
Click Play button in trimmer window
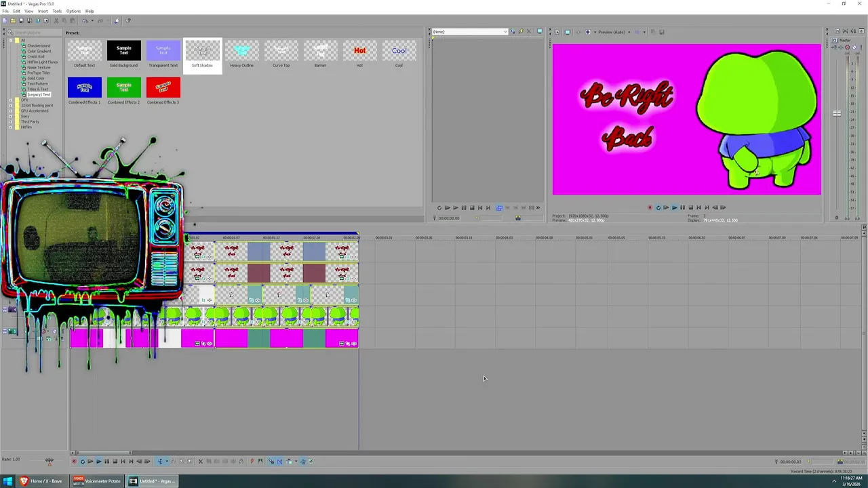[x=456, y=207]
